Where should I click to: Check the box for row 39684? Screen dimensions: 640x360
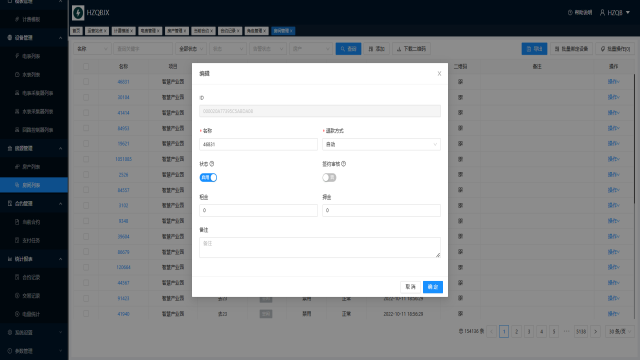point(86,236)
